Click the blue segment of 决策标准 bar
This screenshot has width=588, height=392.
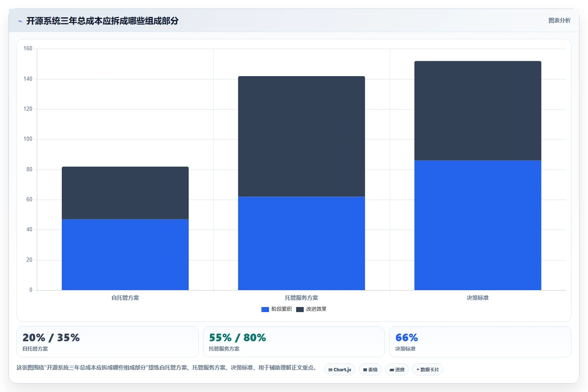pos(478,225)
